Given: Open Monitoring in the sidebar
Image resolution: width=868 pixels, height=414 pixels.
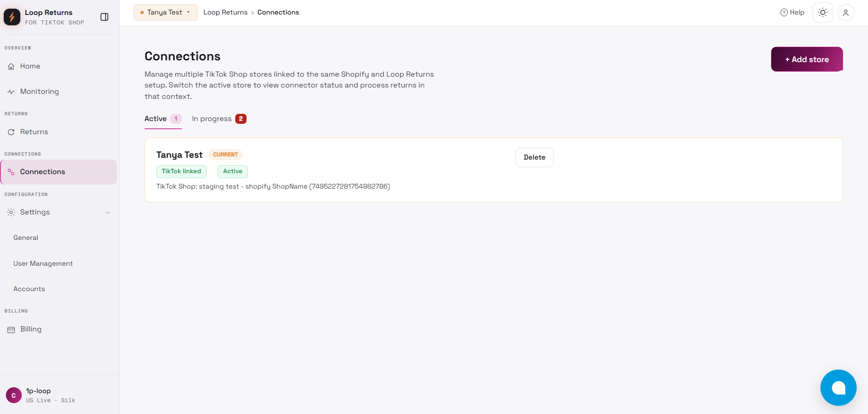Looking at the screenshot, I should click(58, 92).
